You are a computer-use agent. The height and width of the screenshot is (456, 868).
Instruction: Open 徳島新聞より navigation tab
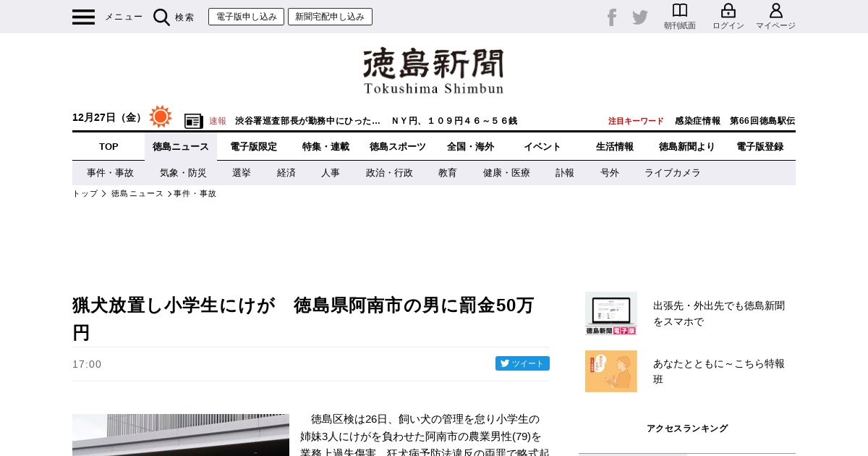point(687,146)
